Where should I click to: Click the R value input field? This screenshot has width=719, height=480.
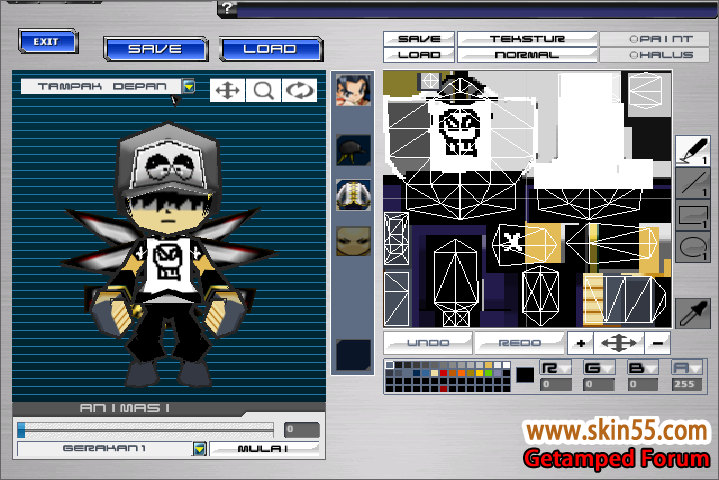tap(556, 384)
